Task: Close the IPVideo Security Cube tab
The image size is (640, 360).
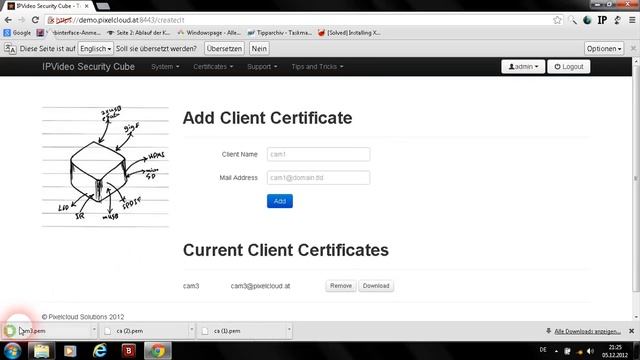Action: tap(87, 6)
